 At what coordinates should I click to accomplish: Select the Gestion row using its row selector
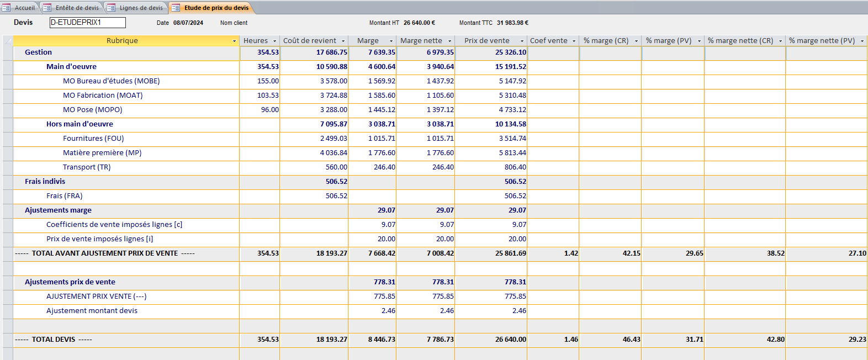(x=8, y=52)
